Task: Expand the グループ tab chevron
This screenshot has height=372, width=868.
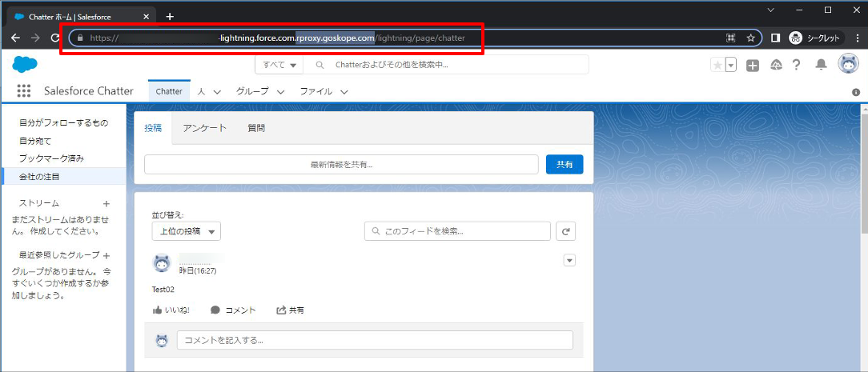Action: click(x=281, y=92)
